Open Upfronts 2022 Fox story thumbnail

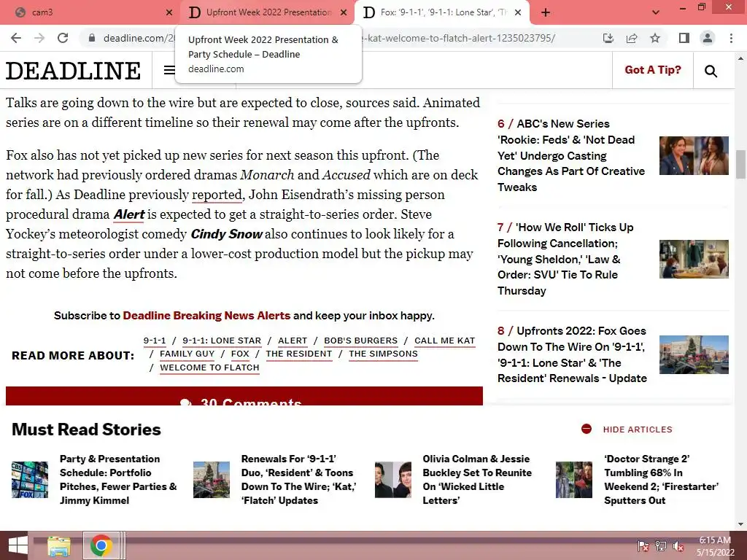click(x=694, y=355)
